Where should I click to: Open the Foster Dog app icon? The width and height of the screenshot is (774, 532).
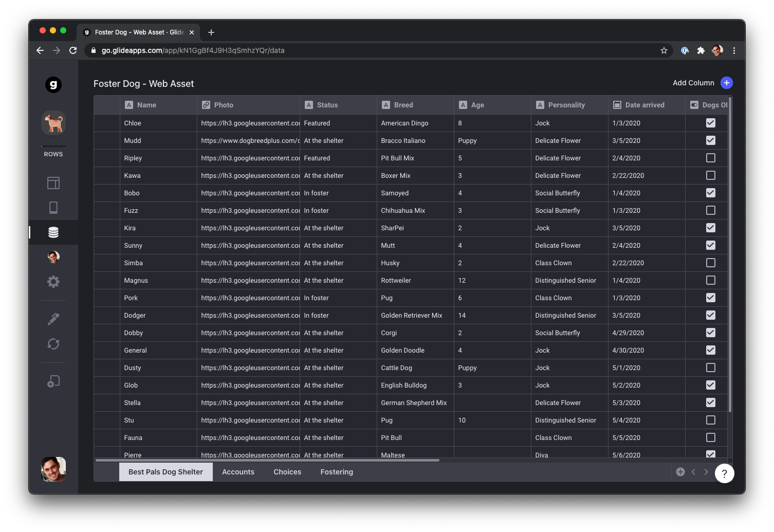point(53,123)
